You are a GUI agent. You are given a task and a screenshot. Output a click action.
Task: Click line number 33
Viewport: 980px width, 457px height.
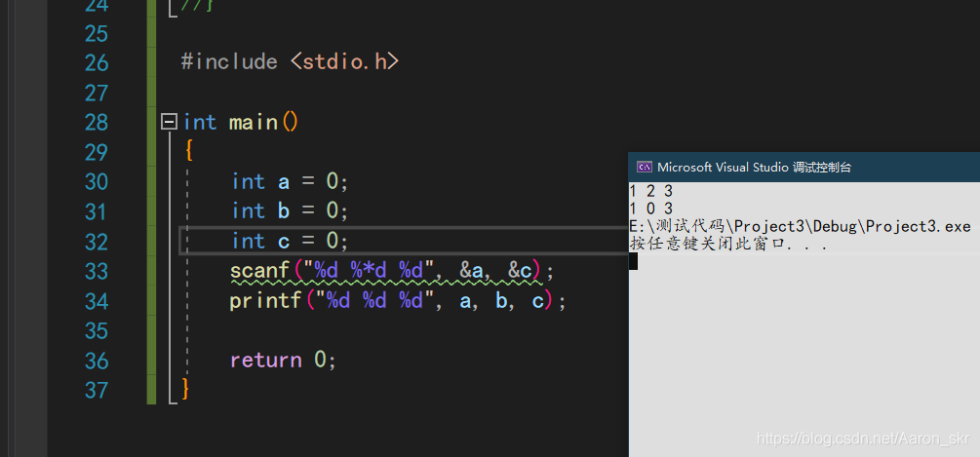pyautogui.click(x=97, y=272)
